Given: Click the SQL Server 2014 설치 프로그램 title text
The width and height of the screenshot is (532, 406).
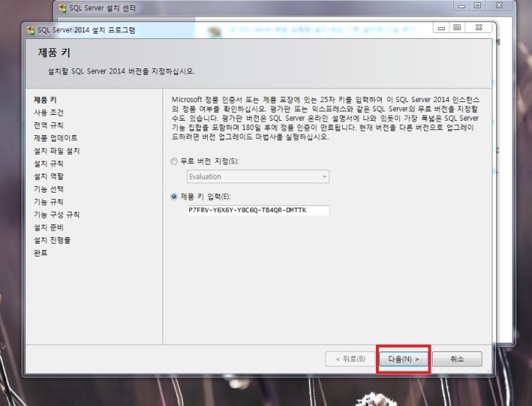Looking at the screenshot, I should [x=86, y=30].
